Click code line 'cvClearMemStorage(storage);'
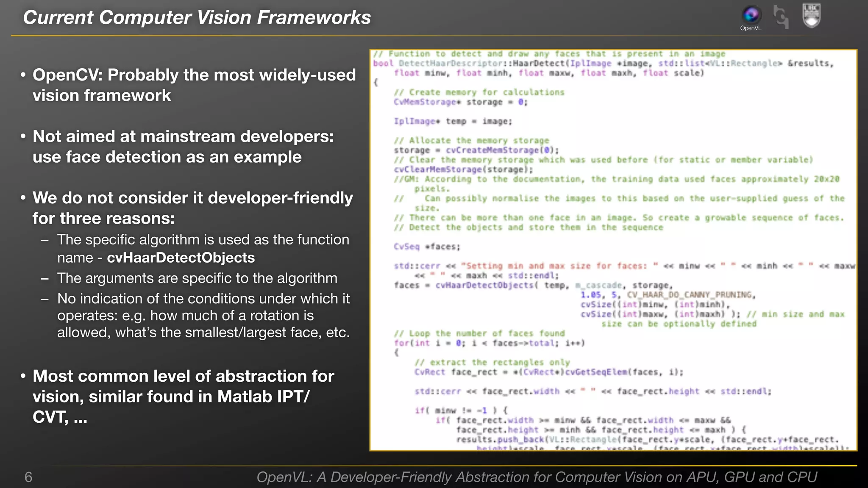This screenshot has height=488, width=868. pos(463,169)
